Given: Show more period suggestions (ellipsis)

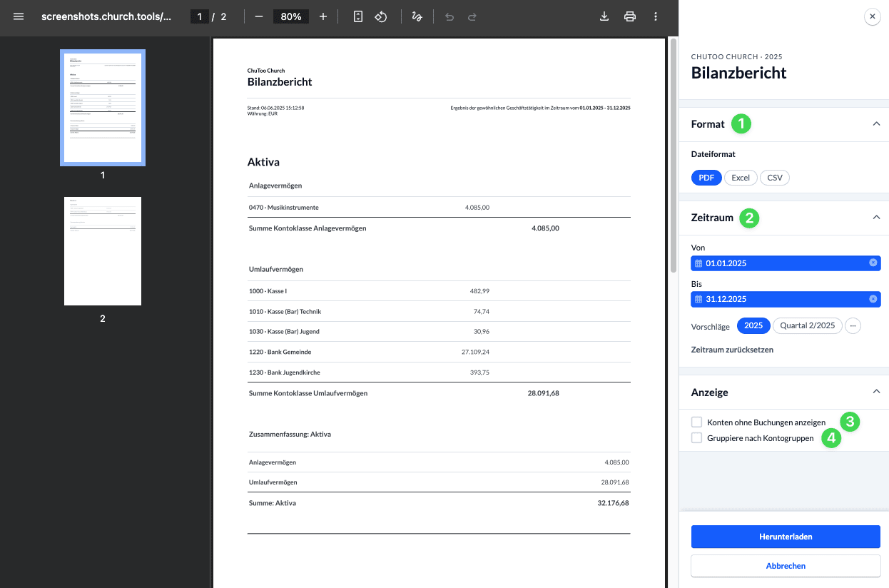Looking at the screenshot, I should 853,326.
